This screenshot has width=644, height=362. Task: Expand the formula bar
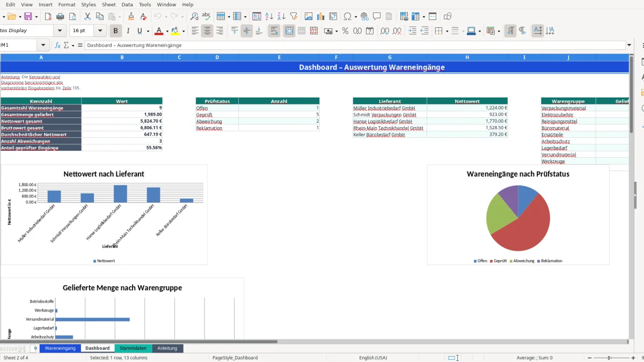(629, 46)
